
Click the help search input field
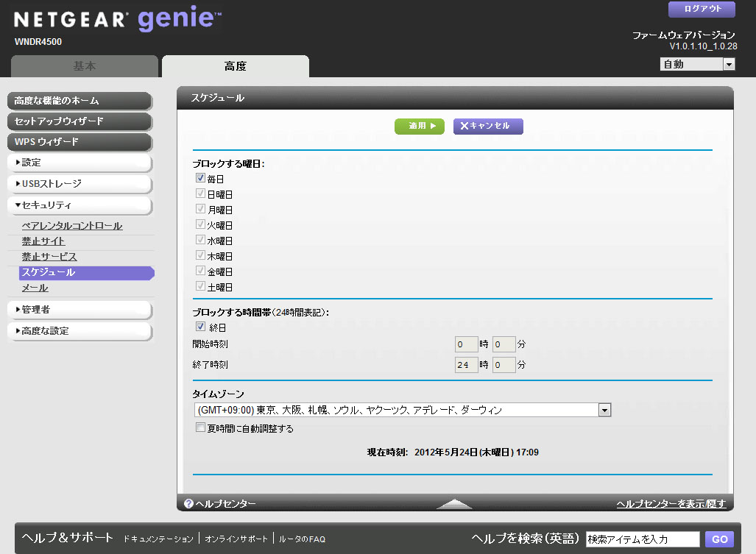point(642,540)
